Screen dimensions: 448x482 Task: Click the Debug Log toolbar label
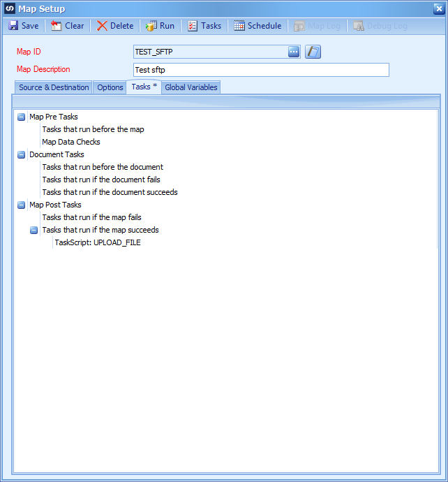(x=387, y=26)
